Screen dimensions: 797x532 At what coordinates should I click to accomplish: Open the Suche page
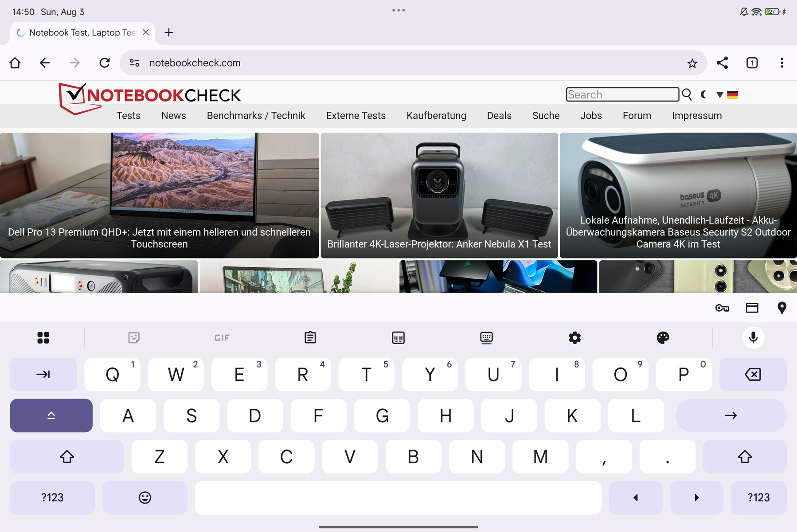pyautogui.click(x=546, y=116)
